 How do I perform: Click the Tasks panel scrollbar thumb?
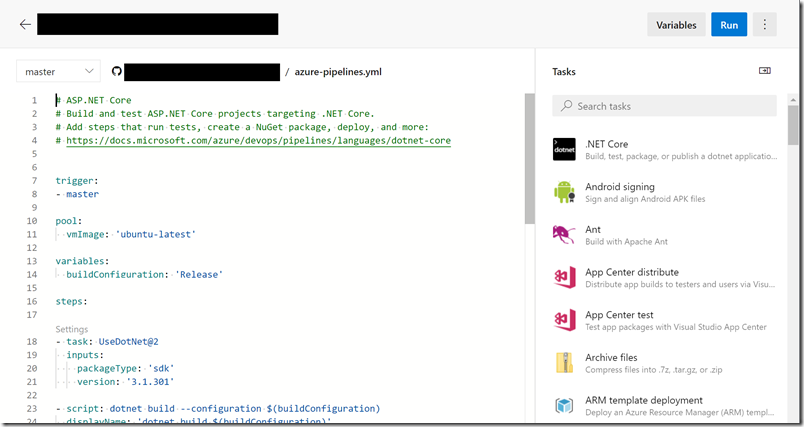793,126
